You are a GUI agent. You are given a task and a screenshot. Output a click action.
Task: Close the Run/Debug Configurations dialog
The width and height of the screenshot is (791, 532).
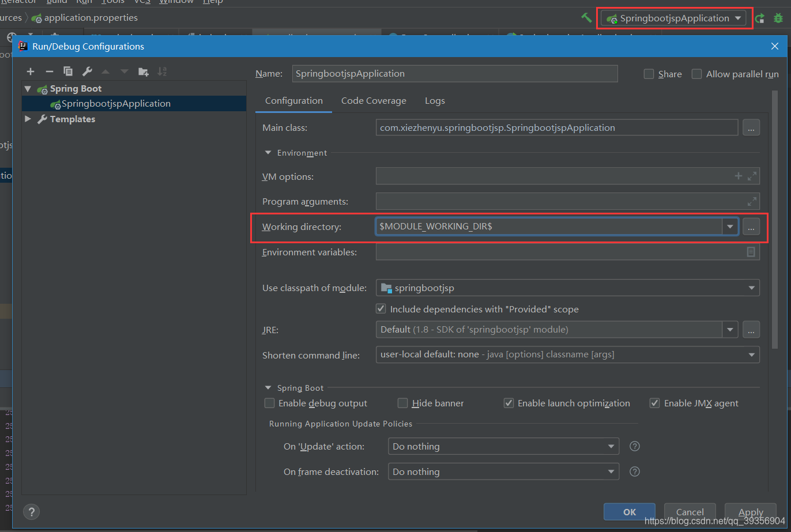click(x=775, y=46)
